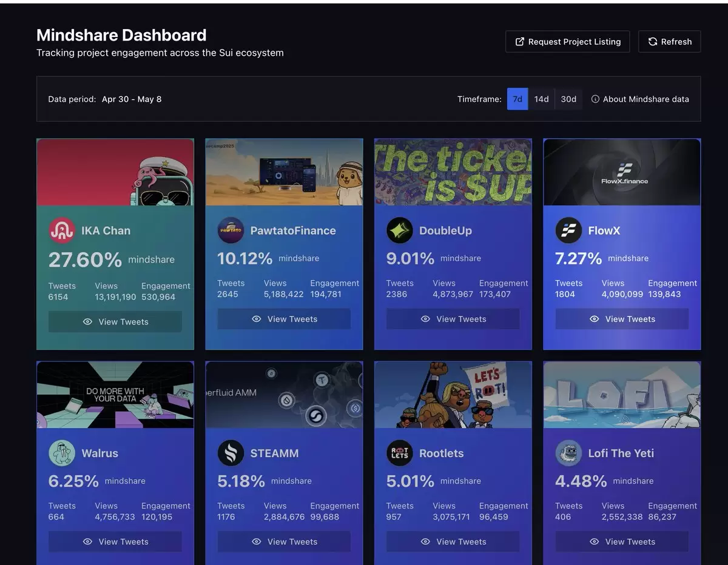728x565 pixels.
Task: Click the Lofi The Yeti logo
Action: click(568, 453)
